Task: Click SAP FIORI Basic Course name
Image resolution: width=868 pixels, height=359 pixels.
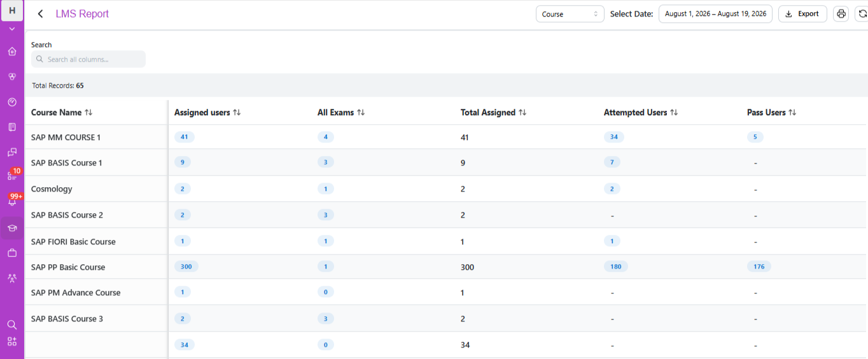Action: [x=73, y=242]
